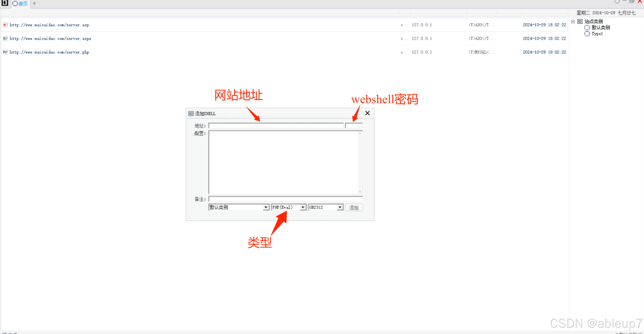The image size is (644, 334).
Task: Switch to the 首页 tab
Action: click(20, 4)
